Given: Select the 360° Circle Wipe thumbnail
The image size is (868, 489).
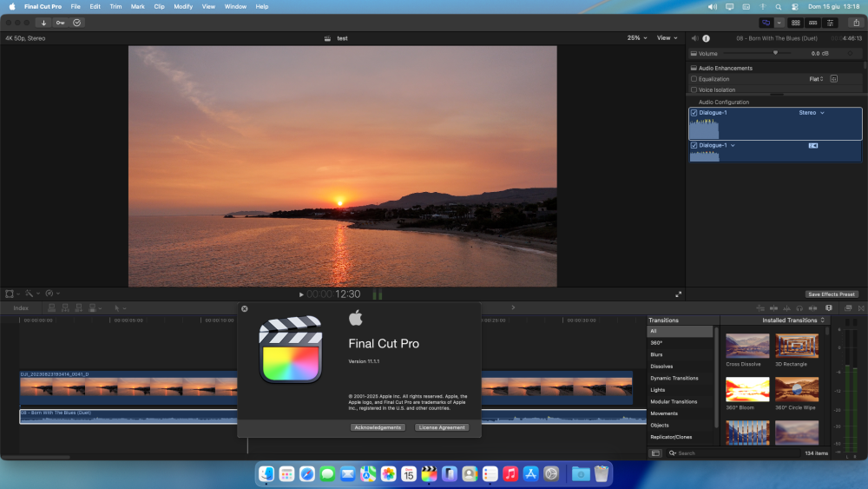Looking at the screenshot, I should click(x=797, y=389).
